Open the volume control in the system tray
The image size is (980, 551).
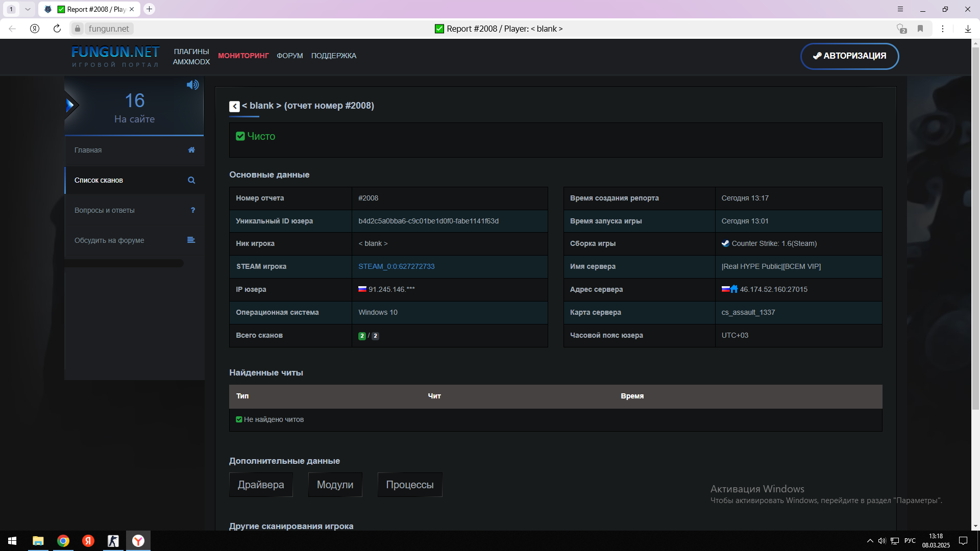click(882, 541)
